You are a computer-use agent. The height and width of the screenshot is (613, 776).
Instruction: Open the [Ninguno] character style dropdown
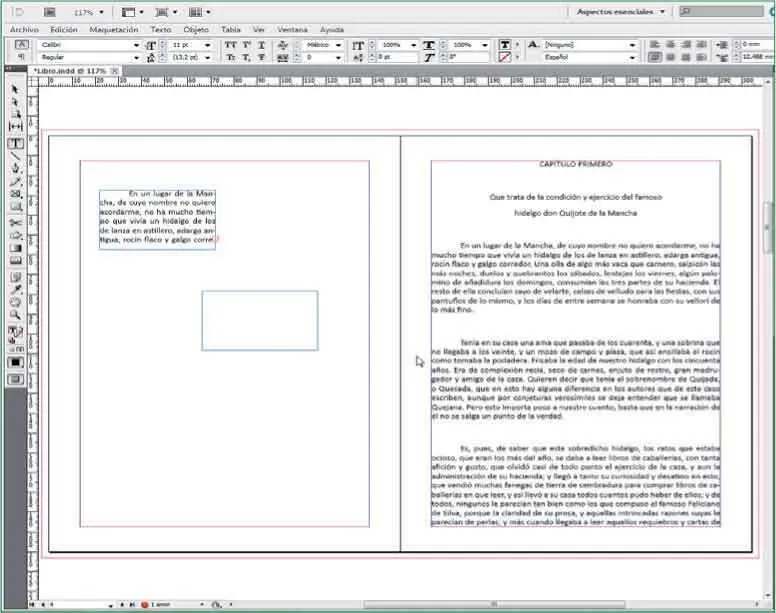[632, 45]
